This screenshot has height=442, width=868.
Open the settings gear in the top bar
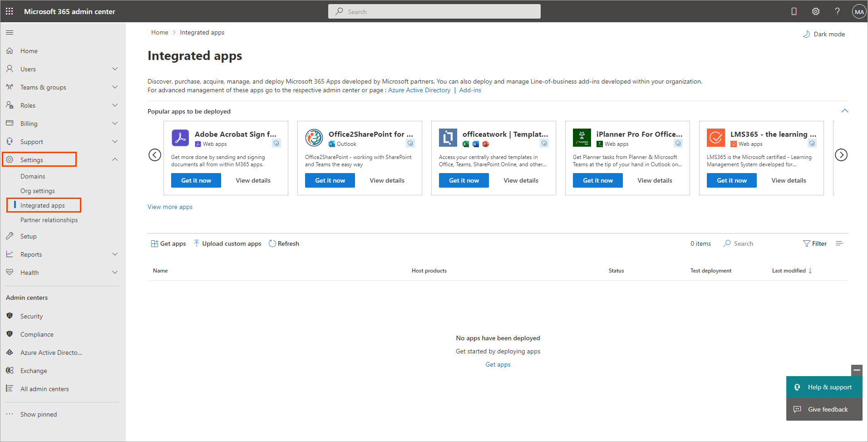coord(816,11)
